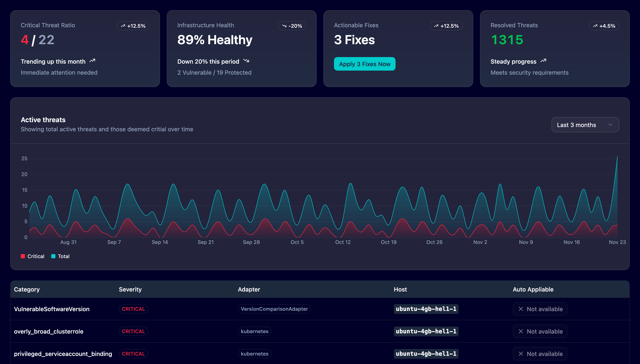Click the Category column header
The image size is (640, 364).
[27, 289]
